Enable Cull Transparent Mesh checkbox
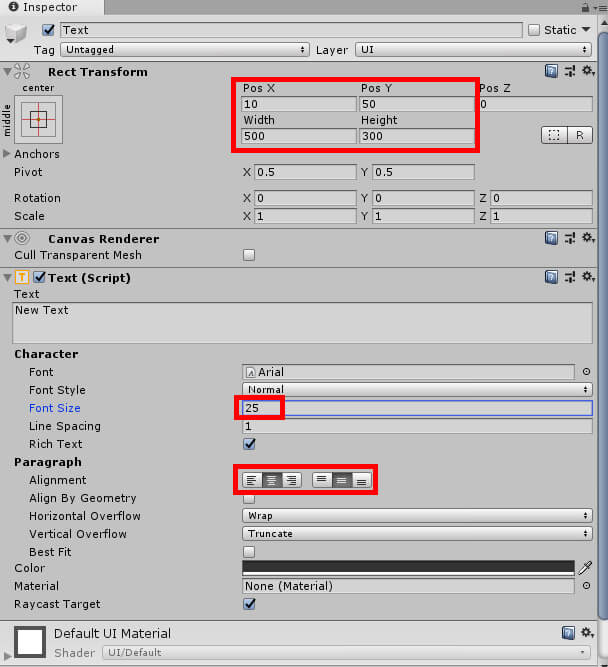This screenshot has height=667, width=608. pos(249,255)
